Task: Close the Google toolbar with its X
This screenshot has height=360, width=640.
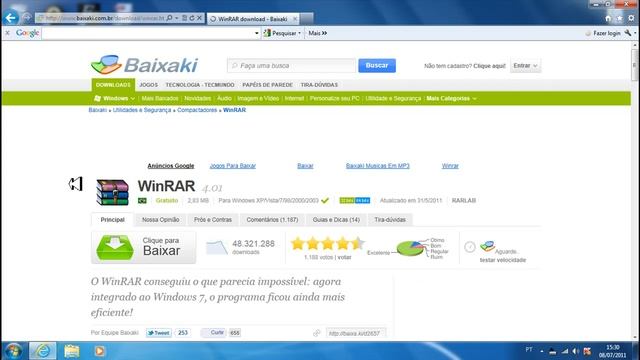Action: pyautogui.click(x=7, y=33)
